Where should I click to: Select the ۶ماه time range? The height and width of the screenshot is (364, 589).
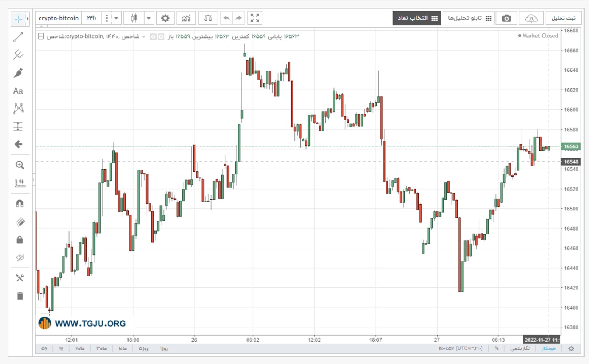80,348
